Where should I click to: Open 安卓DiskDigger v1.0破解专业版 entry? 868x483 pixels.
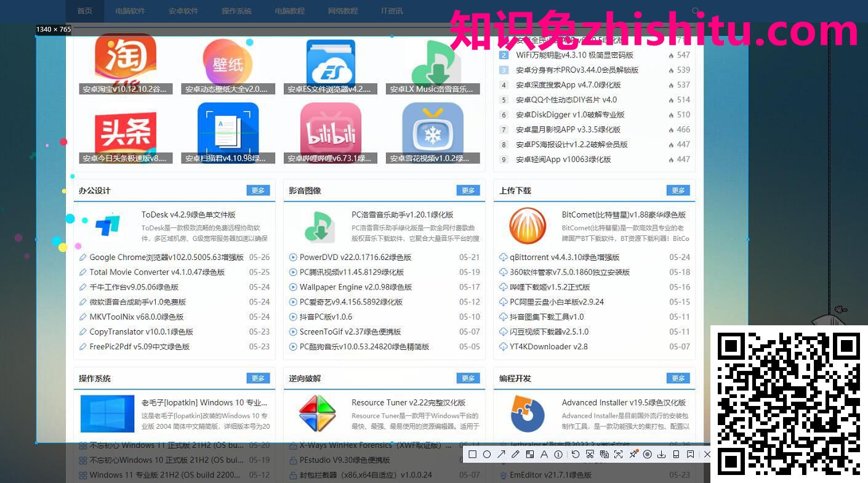click(x=570, y=115)
